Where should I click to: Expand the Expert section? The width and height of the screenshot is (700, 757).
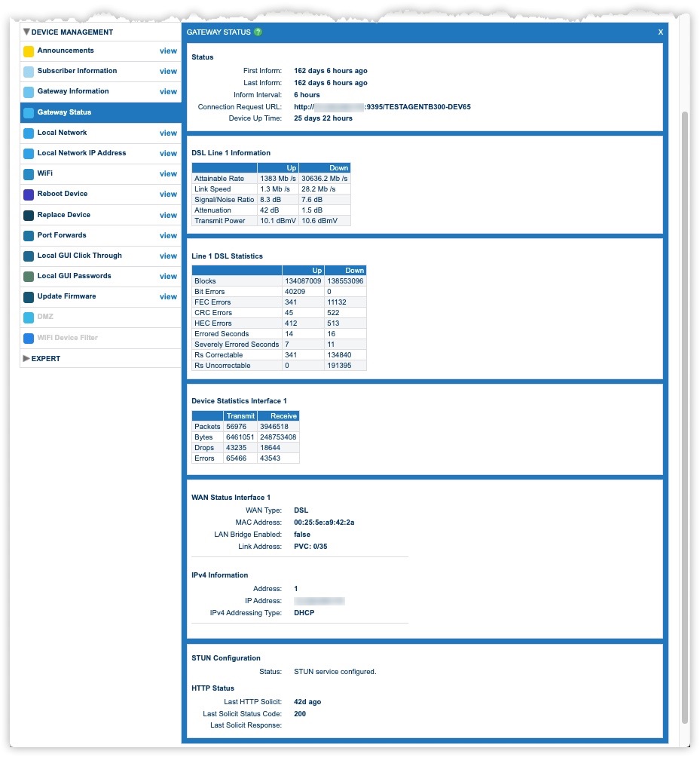[26, 359]
